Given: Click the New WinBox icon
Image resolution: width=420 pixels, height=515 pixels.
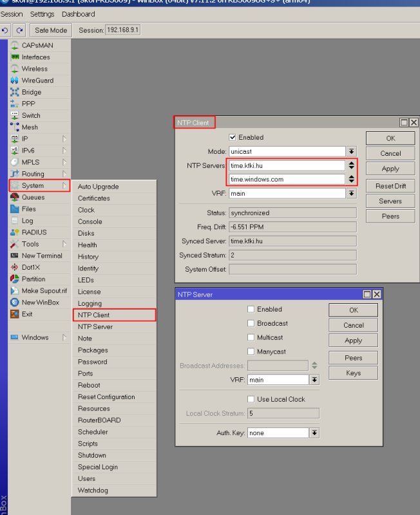Looking at the screenshot, I should (x=15, y=303).
